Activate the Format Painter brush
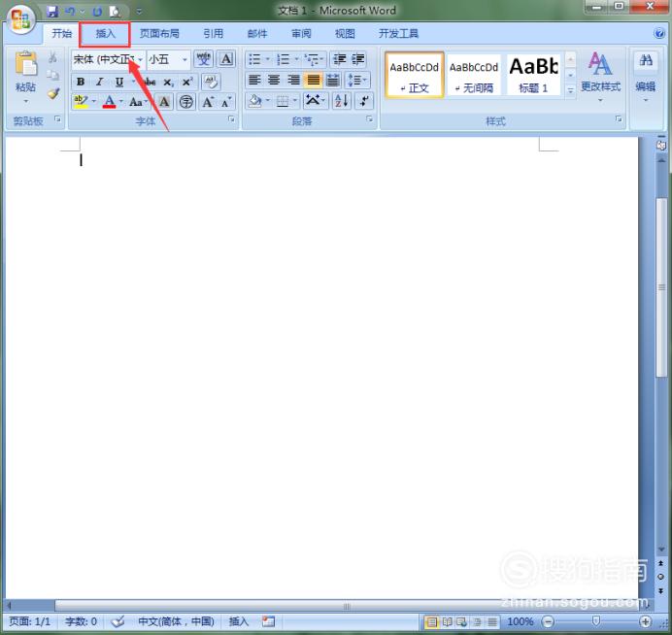 pyautogui.click(x=53, y=94)
